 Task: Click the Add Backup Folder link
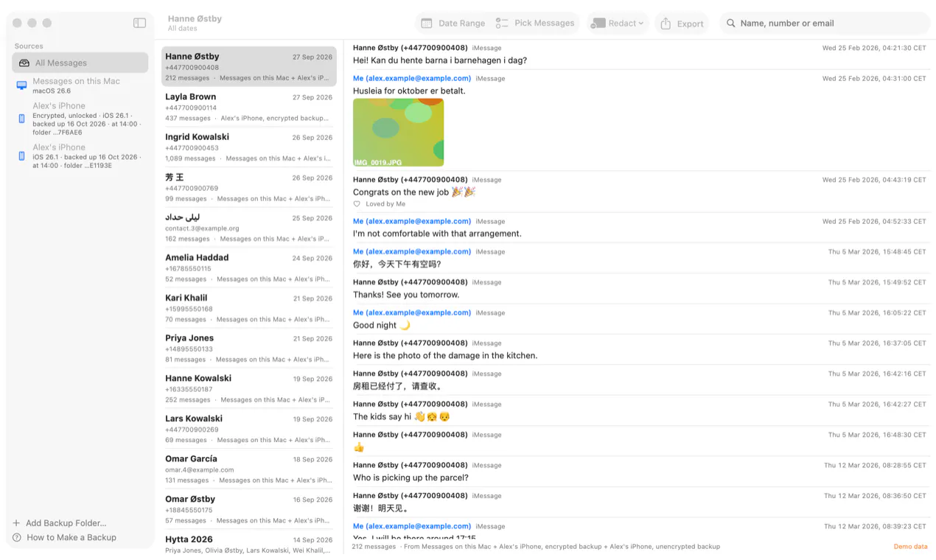pyautogui.click(x=60, y=523)
